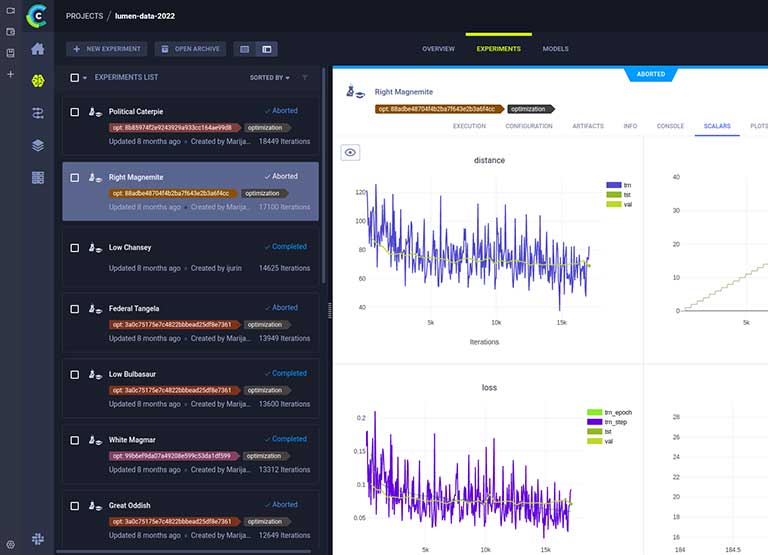Switch to the Experiments tab
This screenshot has width=768, height=555.
[x=499, y=49]
